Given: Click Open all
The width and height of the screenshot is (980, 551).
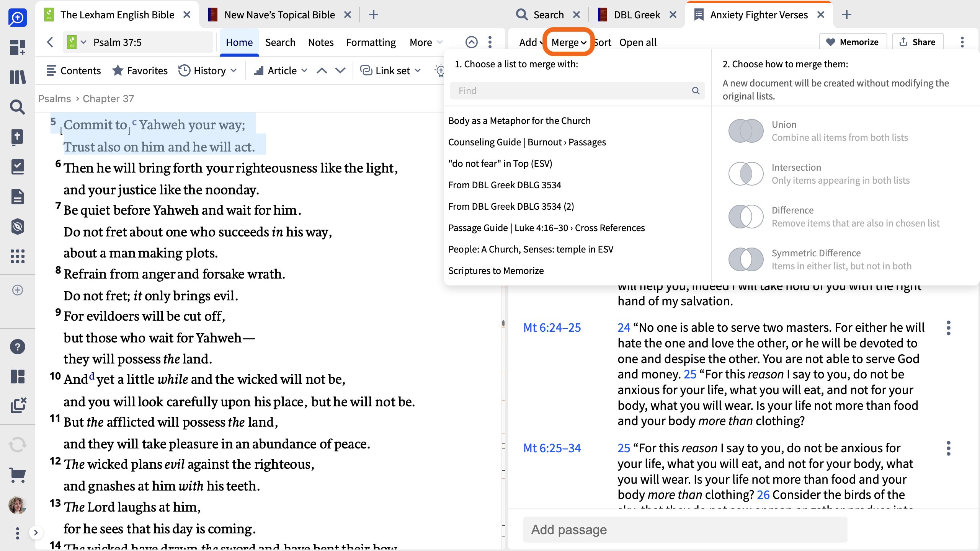Looking at the screenshot, I should click(x=638, y=42).
